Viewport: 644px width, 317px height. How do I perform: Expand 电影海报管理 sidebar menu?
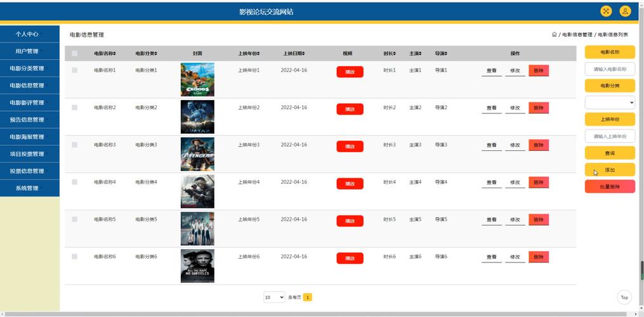30,137
